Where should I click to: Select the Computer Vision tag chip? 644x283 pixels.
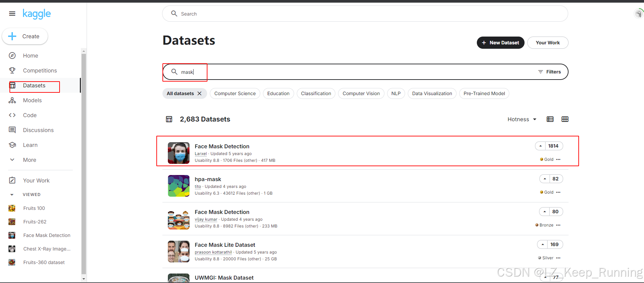[x=361, y=93]
